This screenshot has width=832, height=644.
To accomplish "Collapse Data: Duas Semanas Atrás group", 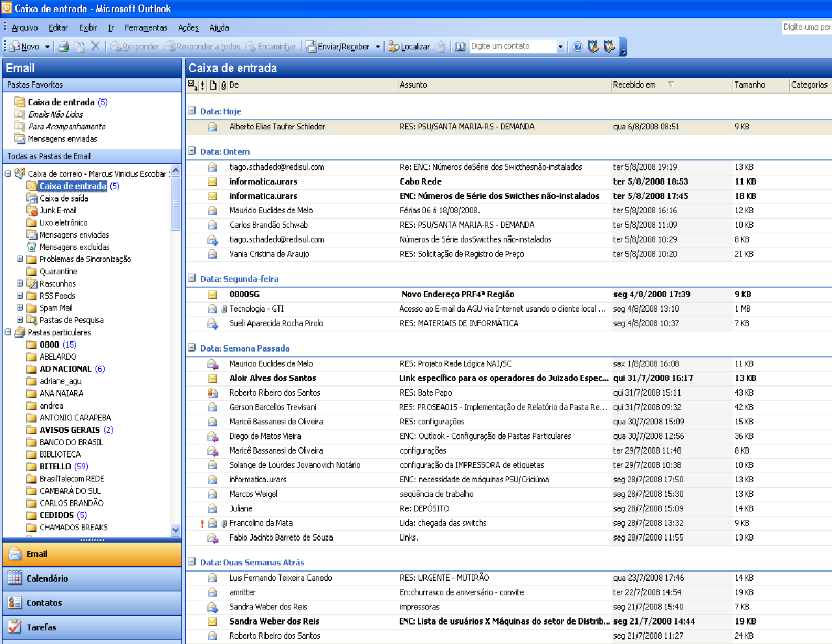I will pos(192,561).
